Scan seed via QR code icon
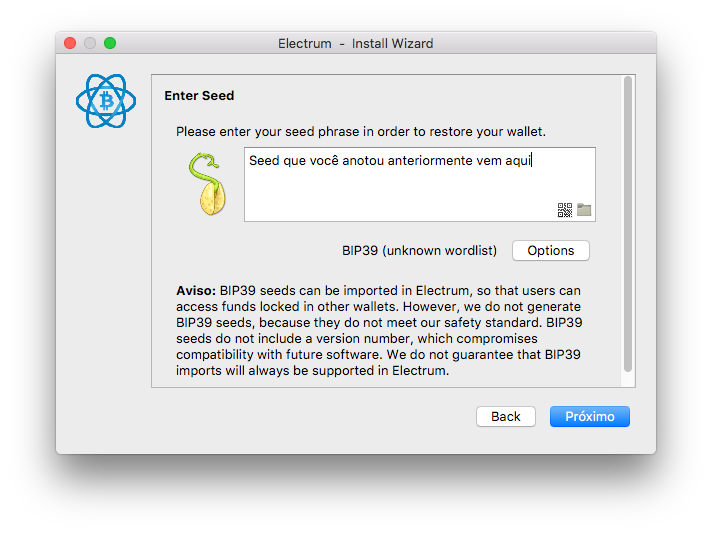Image resolution: width=712 pixels, height=534 pixels. pos(564,210)
